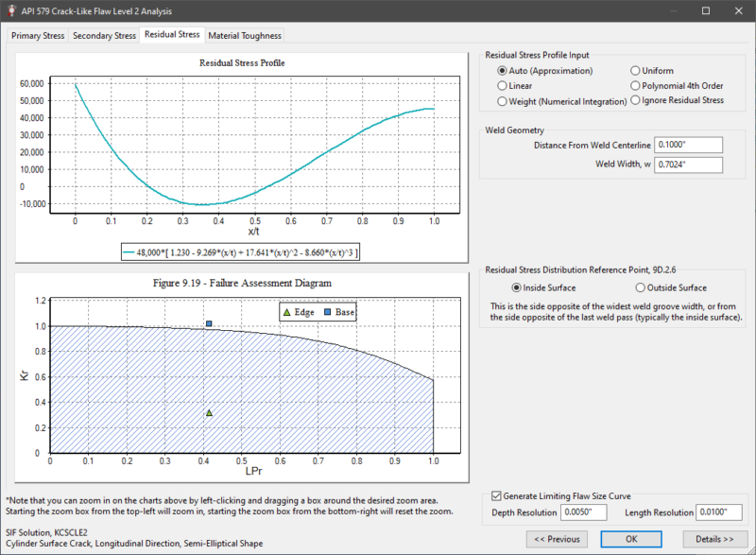Select Outside Surface reference point
The height and width of the screenshot is (555, 756).
[x=642, y=287]
